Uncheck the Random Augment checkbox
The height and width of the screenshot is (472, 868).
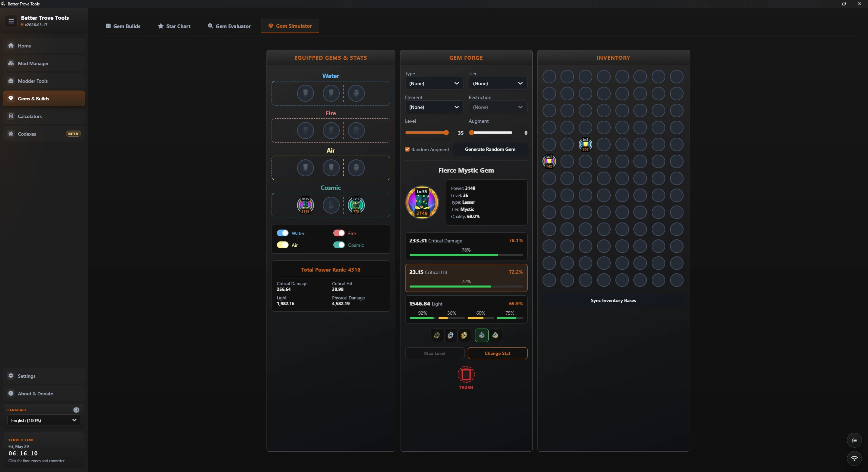coord(407,149)
